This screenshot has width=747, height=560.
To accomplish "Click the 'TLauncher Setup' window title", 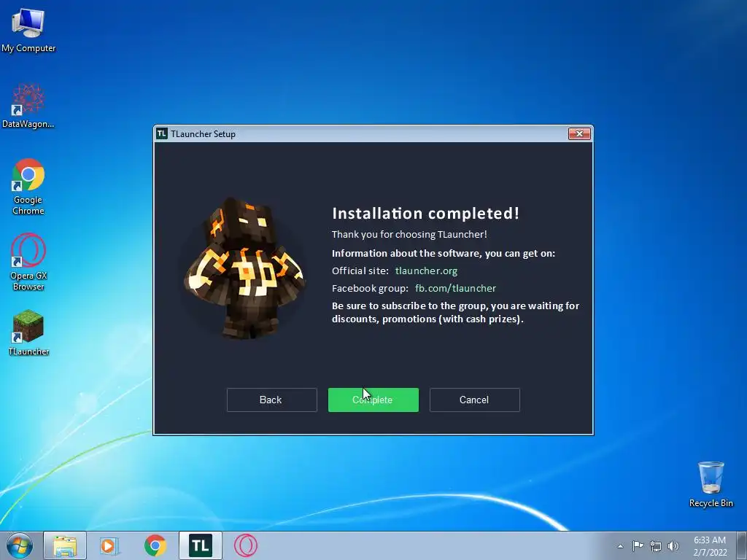I will (203, 134).
